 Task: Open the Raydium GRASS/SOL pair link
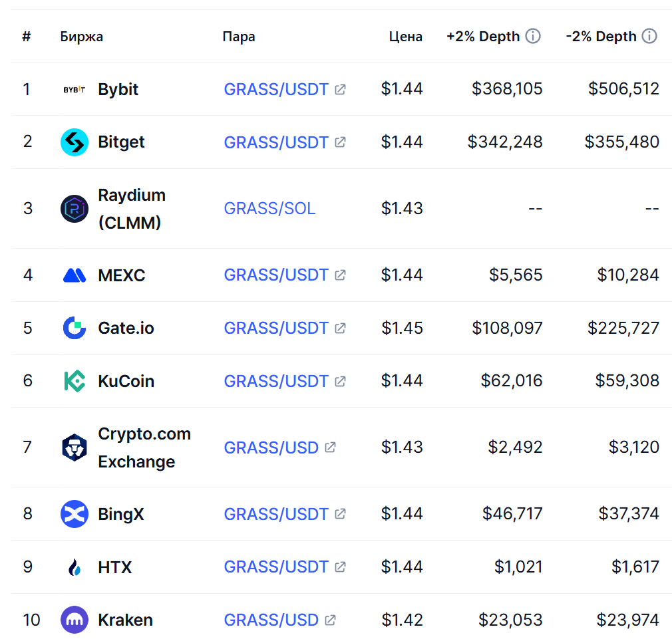[x=269, y=209]
